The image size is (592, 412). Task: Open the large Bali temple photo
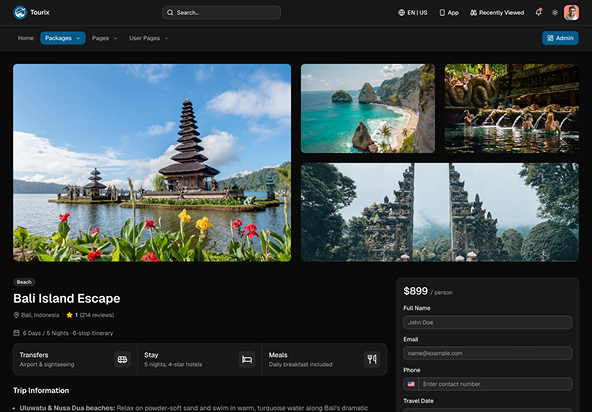pyautogui.click(x=152, y=163)
